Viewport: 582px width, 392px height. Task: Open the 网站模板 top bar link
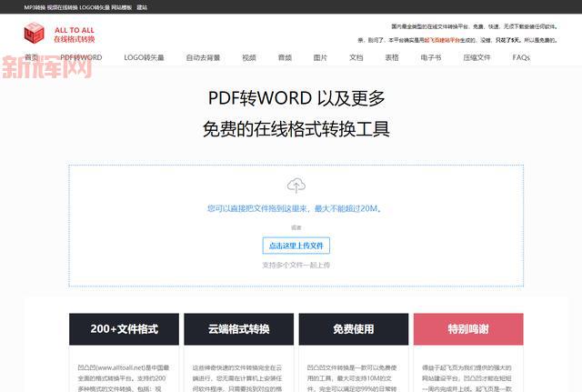point(121,7)
